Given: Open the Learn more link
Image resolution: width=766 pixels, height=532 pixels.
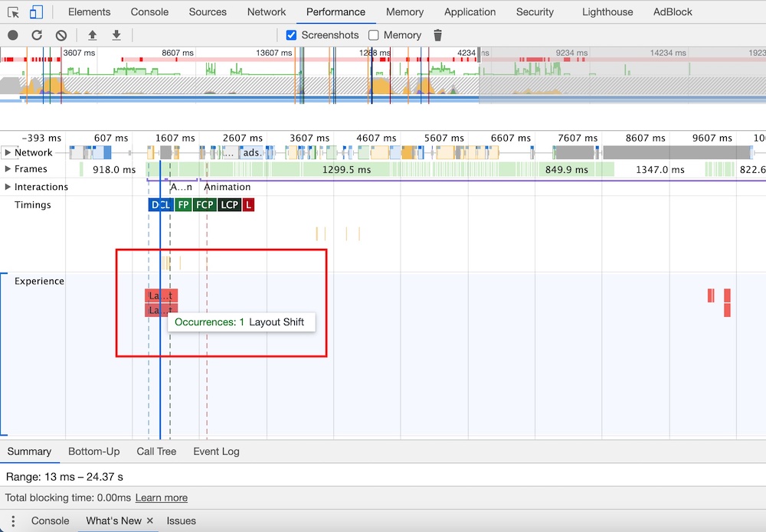Looking at the screenshot, I should pyautogui.click(x=161, y=498).
